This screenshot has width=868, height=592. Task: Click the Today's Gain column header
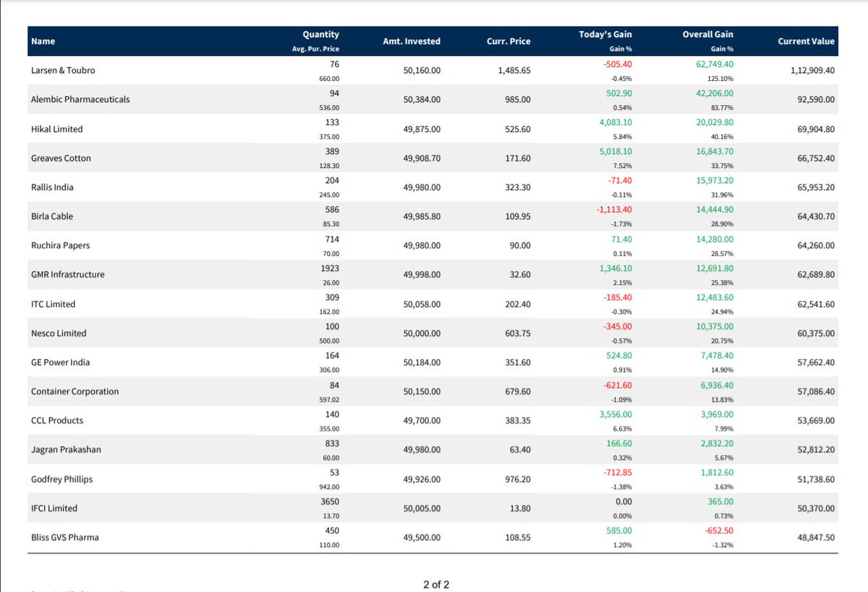pos(605,35)
